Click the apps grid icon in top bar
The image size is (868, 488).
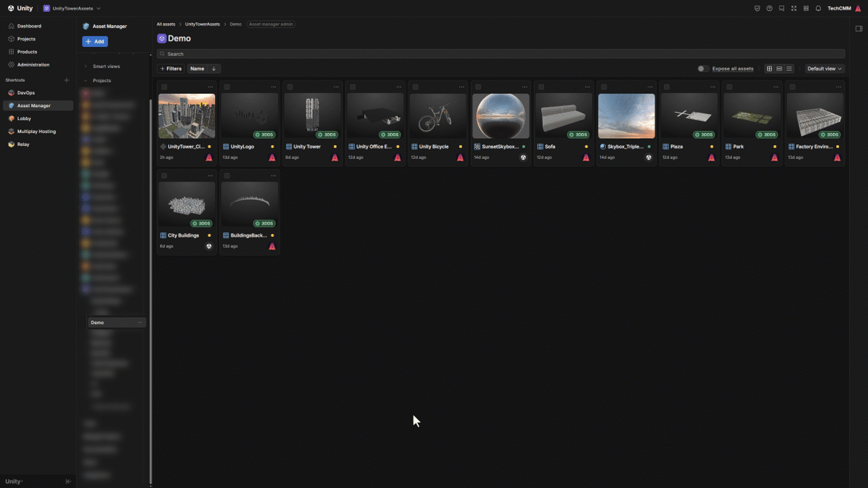(806, 8)
